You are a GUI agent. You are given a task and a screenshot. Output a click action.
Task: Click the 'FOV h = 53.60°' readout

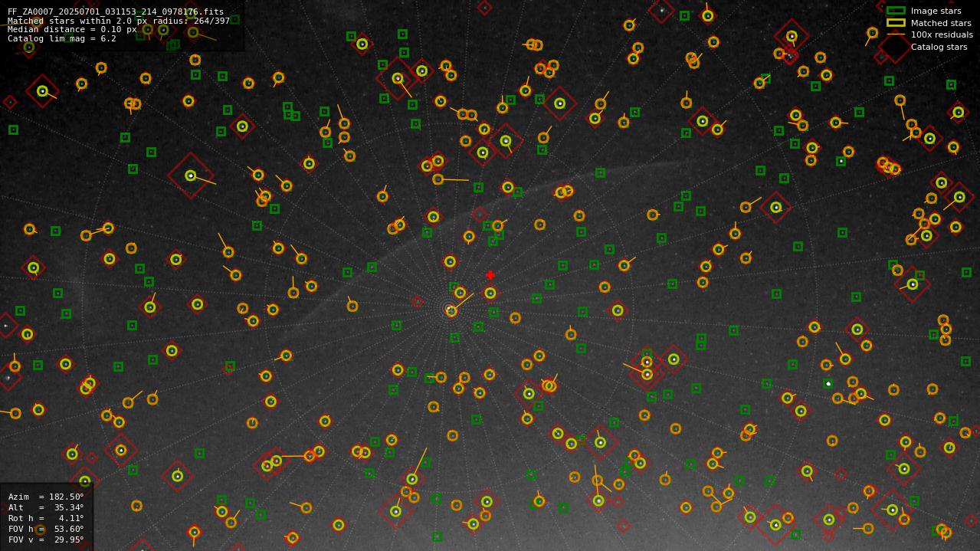pos(46,529)
